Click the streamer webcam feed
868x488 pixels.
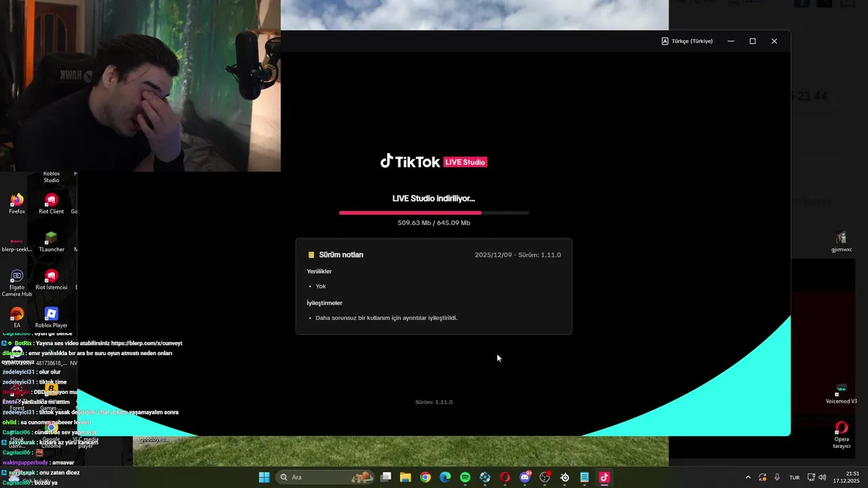[x=140, y=85]
